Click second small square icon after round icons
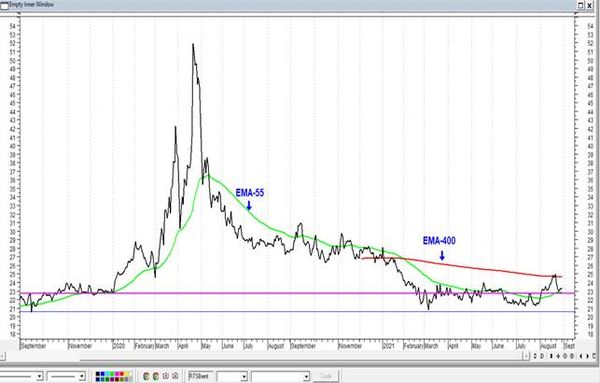600x383 pixels. (175, 376)
